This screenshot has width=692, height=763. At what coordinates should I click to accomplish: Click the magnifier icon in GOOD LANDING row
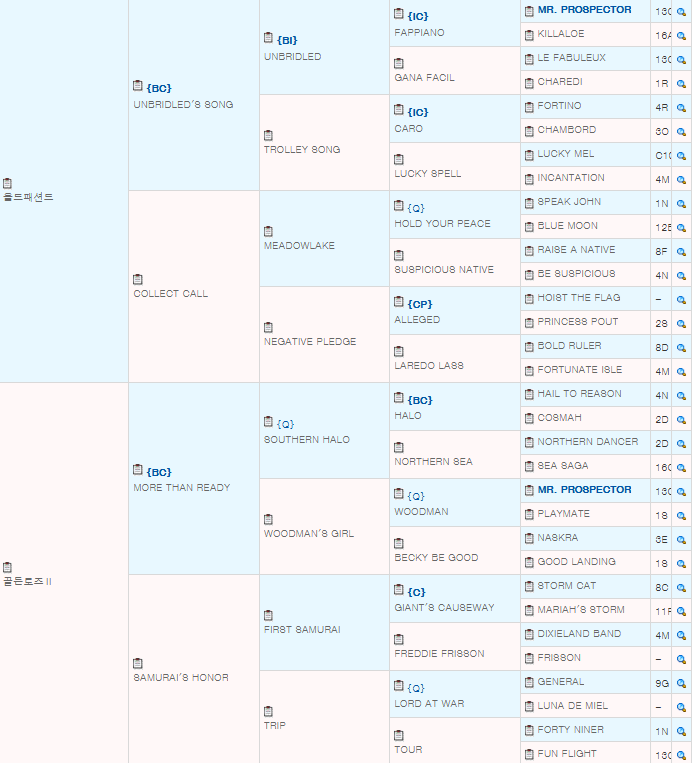point(681,564)
